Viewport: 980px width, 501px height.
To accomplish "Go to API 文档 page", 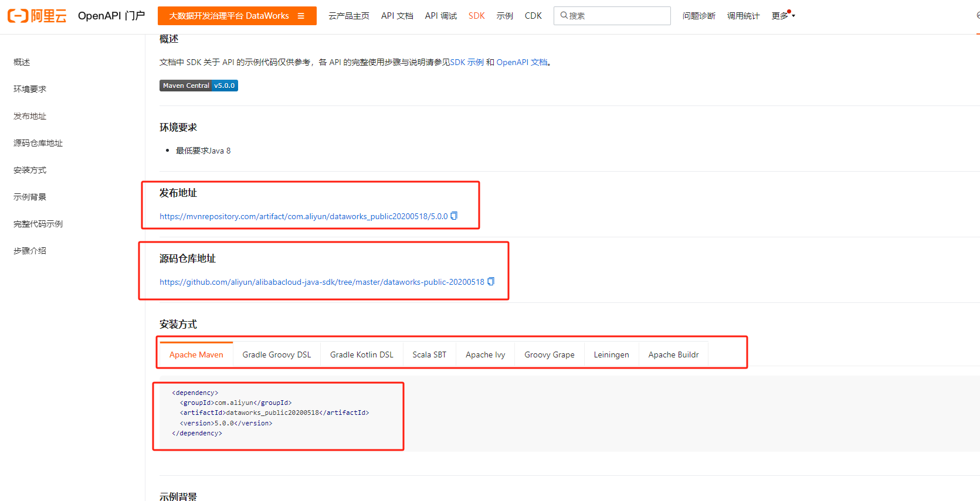I will [x=397, y=16].
